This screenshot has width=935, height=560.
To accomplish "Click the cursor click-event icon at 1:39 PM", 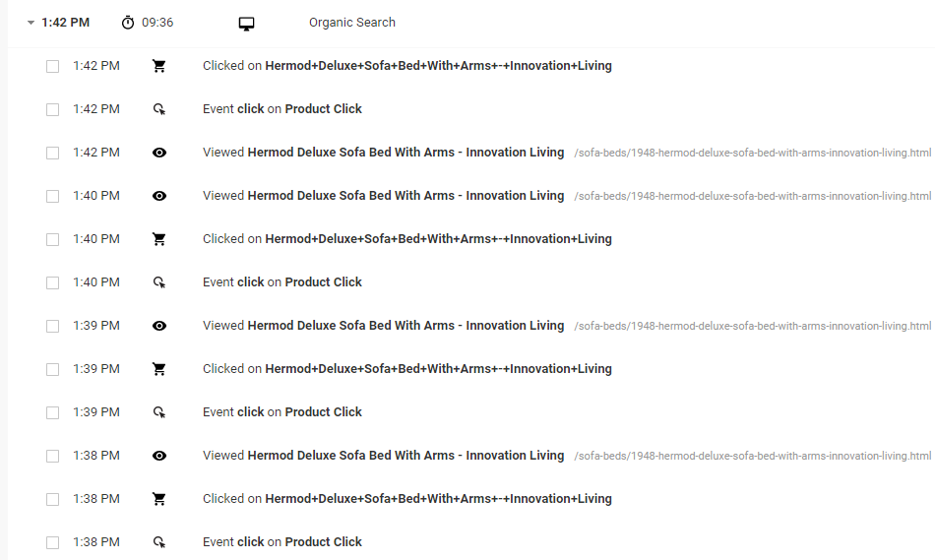I will point(159,412).
